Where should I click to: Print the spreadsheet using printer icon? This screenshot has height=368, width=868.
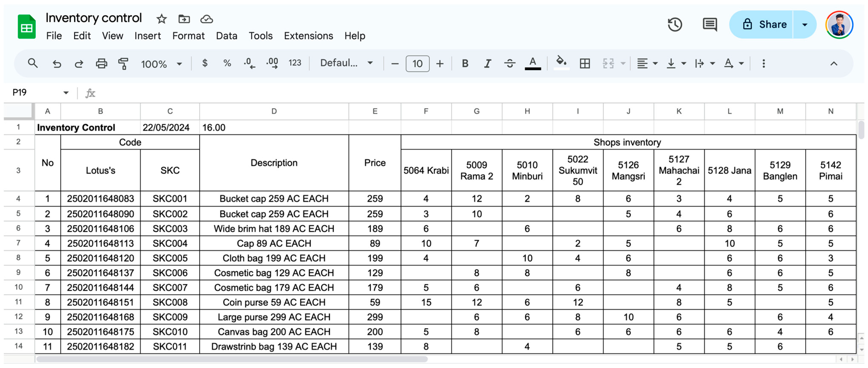[101, 63]
